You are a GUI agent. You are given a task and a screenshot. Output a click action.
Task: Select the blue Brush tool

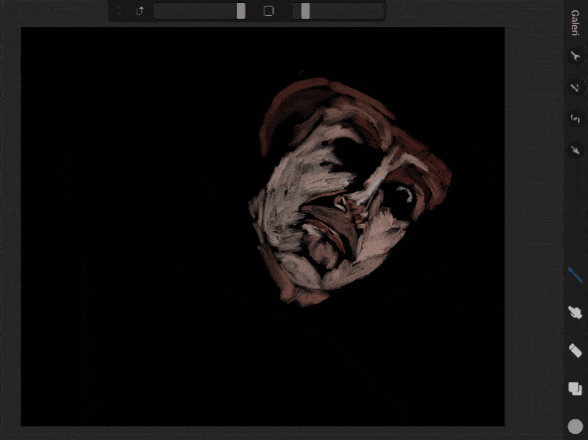tap(575, 275)
